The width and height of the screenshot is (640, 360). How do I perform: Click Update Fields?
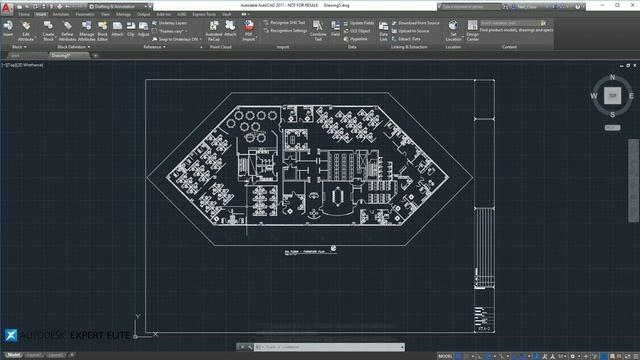pos(358,23)
